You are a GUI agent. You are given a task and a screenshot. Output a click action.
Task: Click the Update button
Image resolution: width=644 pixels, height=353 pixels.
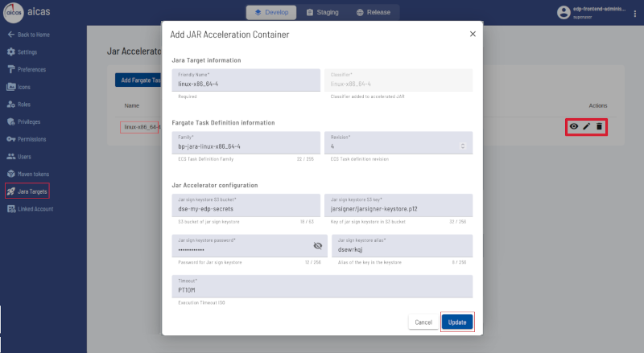click(457, 322)
